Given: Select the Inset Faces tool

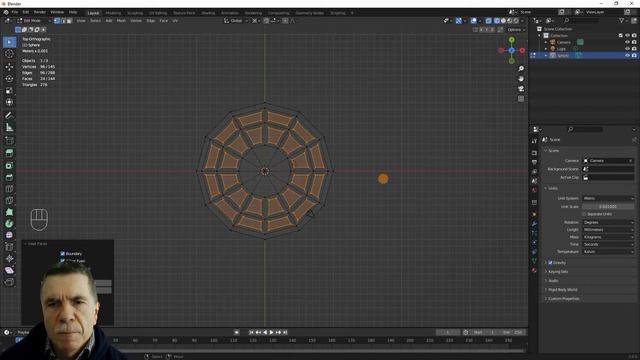Looking at the screenshot, I should click(9, 165).
